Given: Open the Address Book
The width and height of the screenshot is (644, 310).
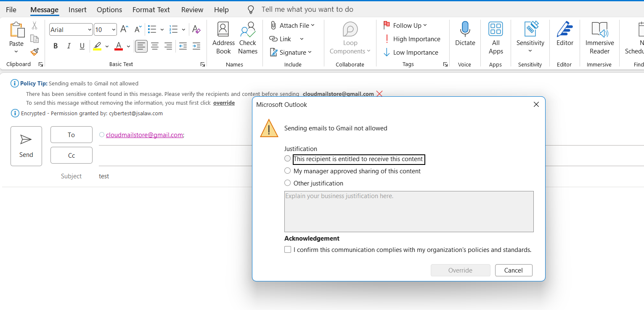Looking at the screenshot, I should tap(223, 38).
